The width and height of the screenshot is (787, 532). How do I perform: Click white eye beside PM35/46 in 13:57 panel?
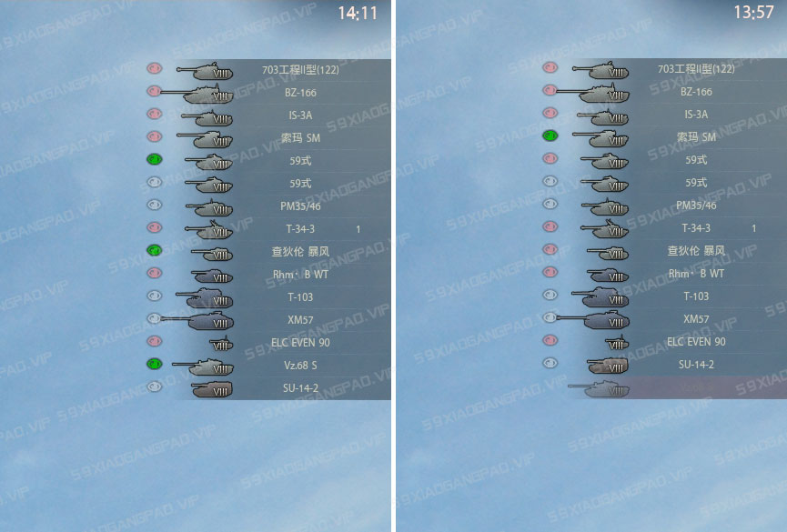click(x=550, y=204)
